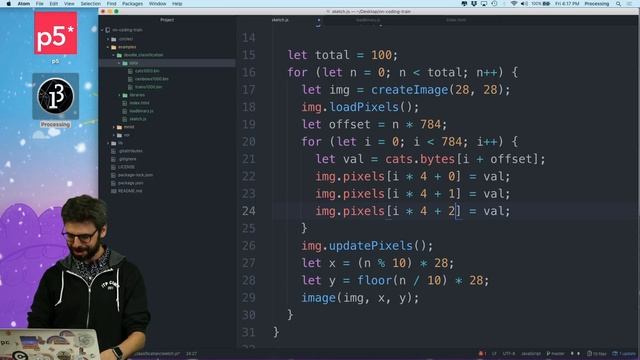Expand the .circleci folder arrow
The height and width of the screenshot is (360, 640).
click(x=108, y=39)
